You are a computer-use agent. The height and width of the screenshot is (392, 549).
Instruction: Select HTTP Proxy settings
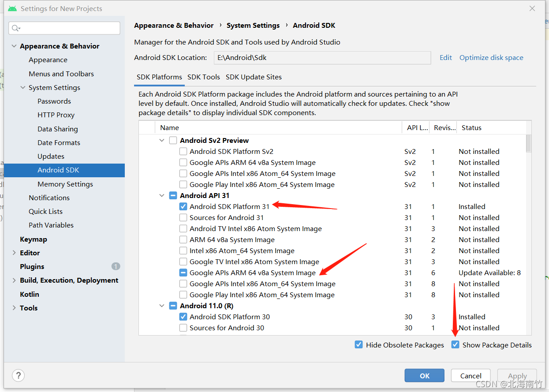coord(56,115)
